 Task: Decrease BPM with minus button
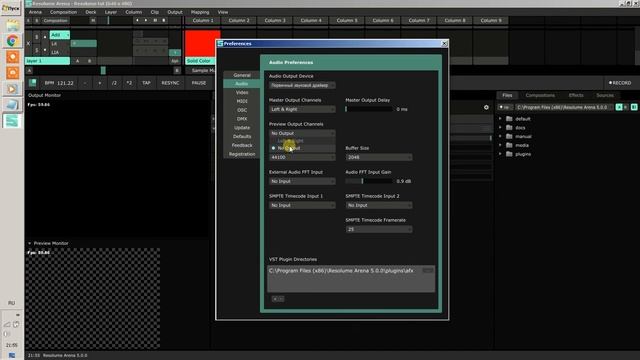(x=85, y=83)
